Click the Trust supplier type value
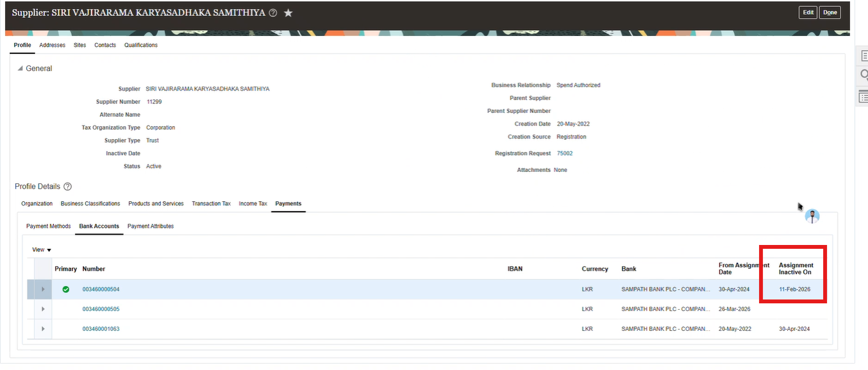This screenshot has height=370, width=868. 153,140
